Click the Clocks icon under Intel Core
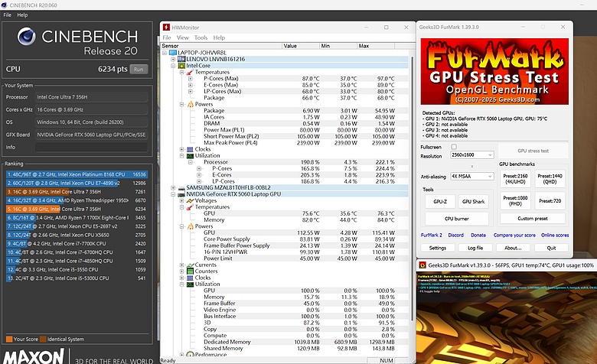The height and width of the screenshot is (364, 597). pos(190,149)
